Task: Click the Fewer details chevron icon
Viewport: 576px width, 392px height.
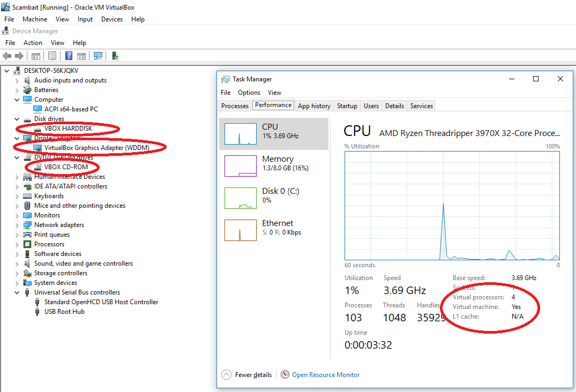Action: [x=226, y=374]
